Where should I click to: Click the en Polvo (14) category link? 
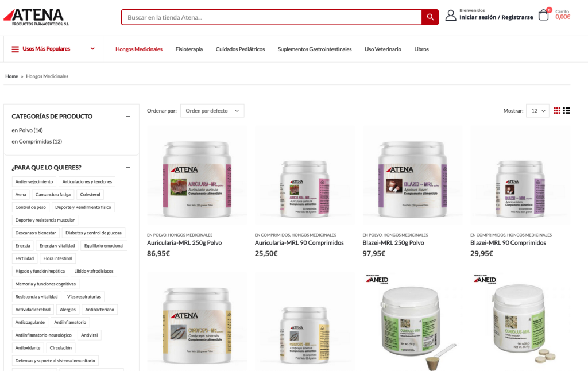click(x=27, y=130)
